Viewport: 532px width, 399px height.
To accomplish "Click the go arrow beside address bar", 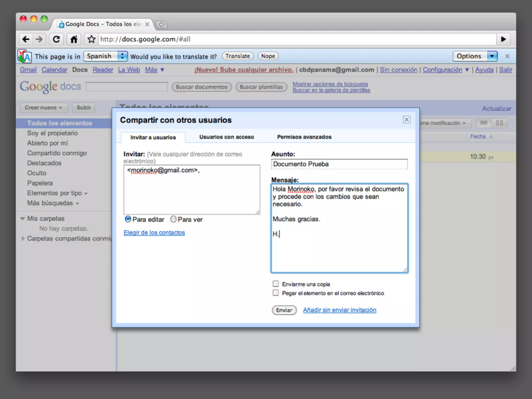I will click(503, 39).
